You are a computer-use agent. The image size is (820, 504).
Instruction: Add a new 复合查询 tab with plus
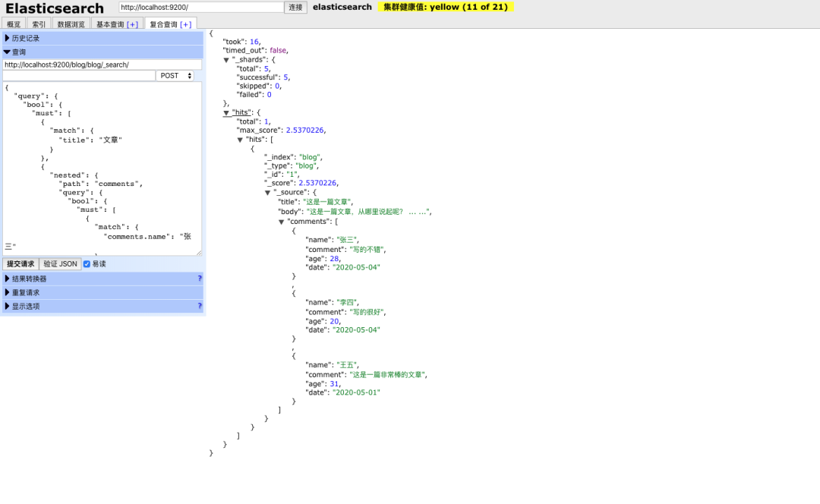click(x=186, y=24)
